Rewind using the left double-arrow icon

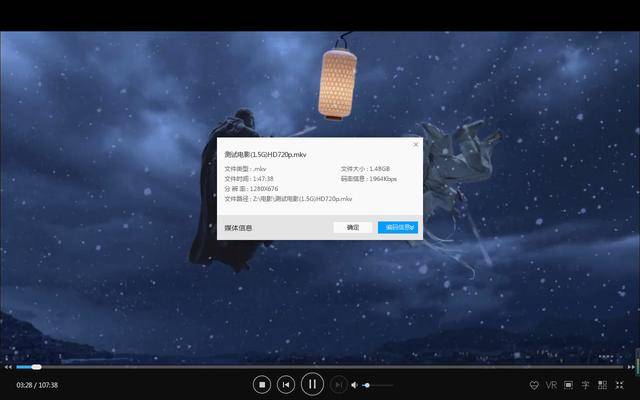coord(8,367)
